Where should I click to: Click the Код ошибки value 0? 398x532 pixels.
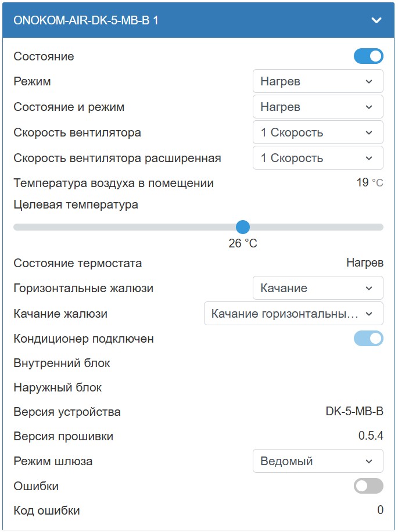pos(380,511)
